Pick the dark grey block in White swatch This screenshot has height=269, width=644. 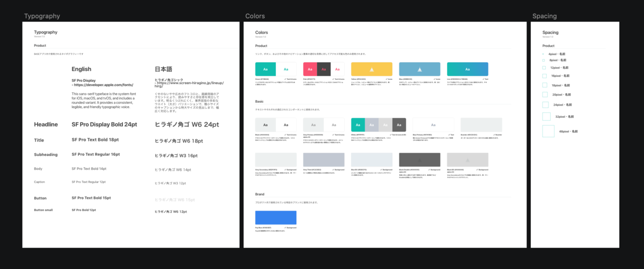pos(399,125)
